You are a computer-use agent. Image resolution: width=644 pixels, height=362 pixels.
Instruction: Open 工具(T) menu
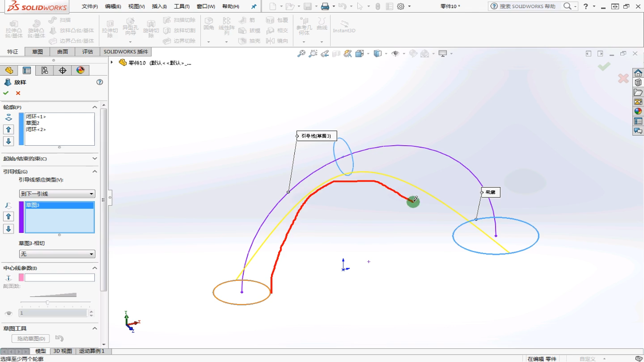182,7
